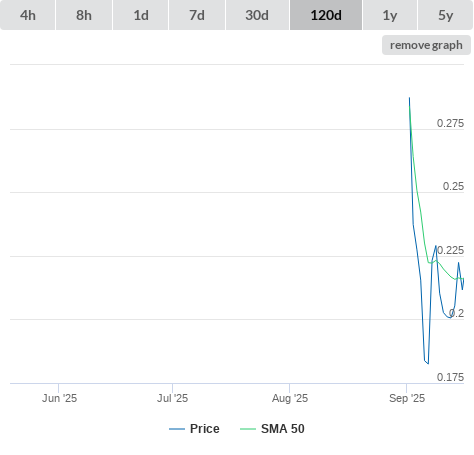
Task: Click the 0.275 y-axis gridline label
Action: (450, 123)
